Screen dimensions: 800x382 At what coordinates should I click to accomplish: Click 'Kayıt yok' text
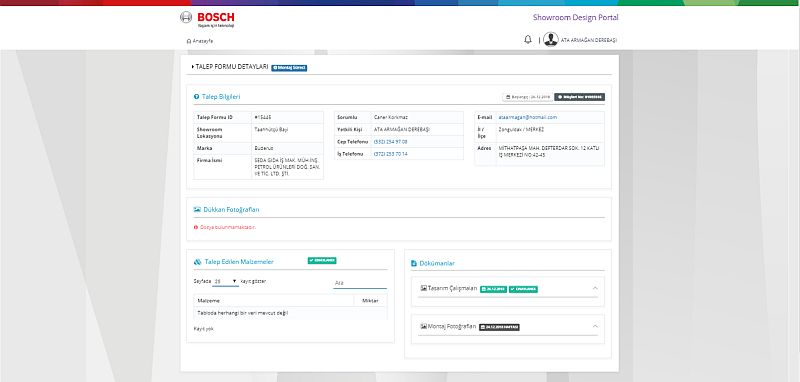(204, 329)
